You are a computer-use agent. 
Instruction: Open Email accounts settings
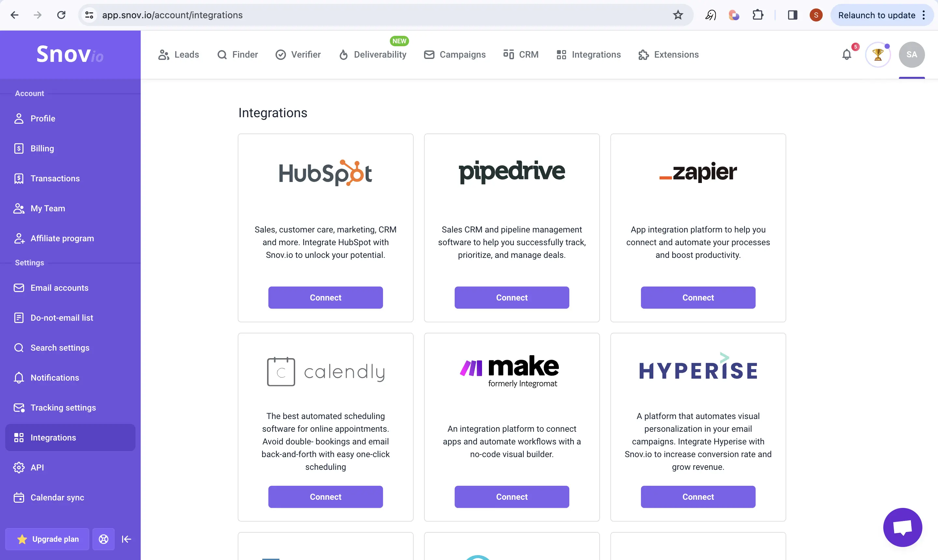pos(59,288)
